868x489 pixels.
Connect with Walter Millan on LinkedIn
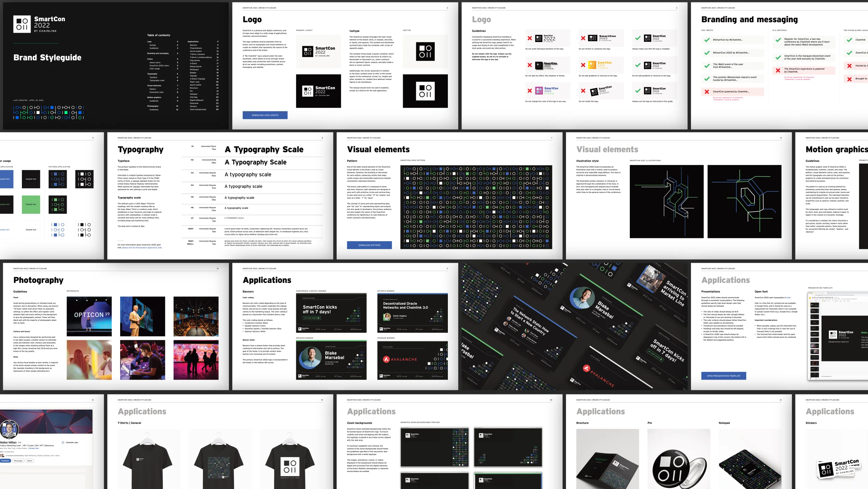point(5,461)
